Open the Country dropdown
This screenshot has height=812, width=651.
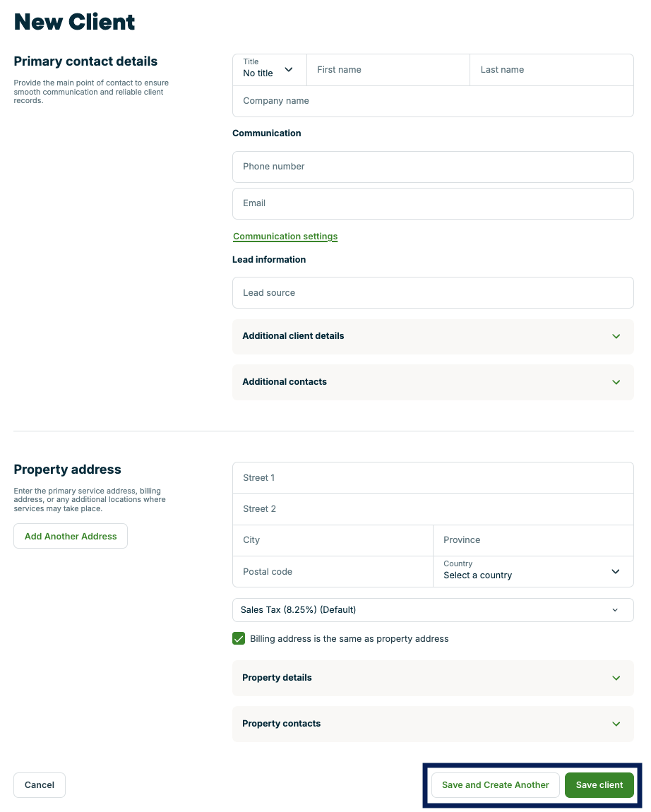533,571
